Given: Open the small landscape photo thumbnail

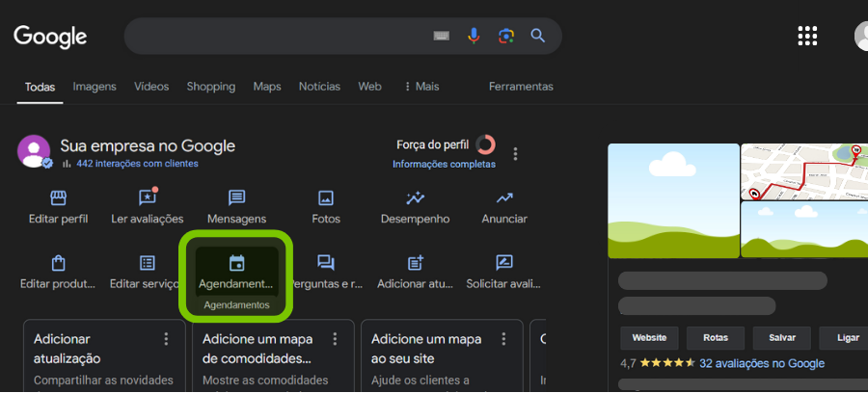Looking at the screenshot, I should point(804,229).
